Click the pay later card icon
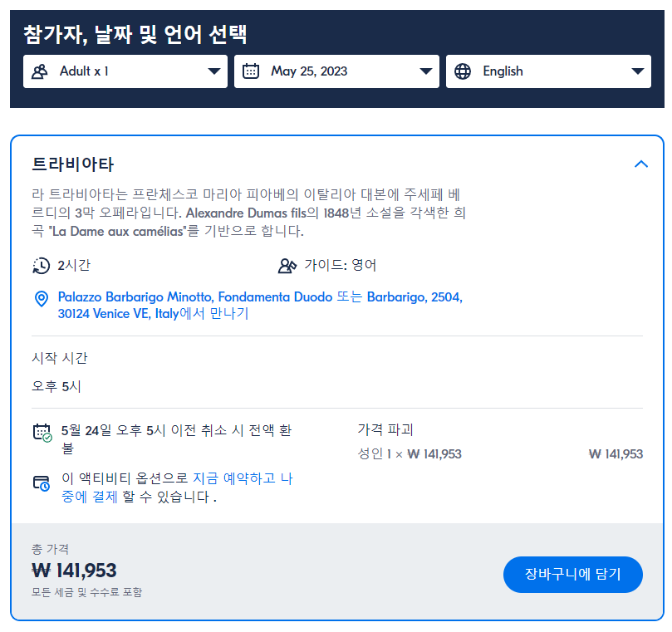The height and width of the screenshot is (632, 672). [42, 483]
